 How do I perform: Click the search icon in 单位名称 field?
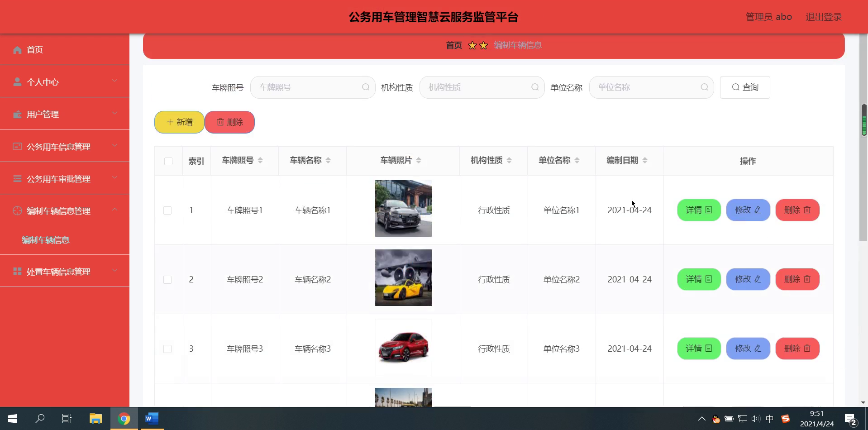[705, 87]
